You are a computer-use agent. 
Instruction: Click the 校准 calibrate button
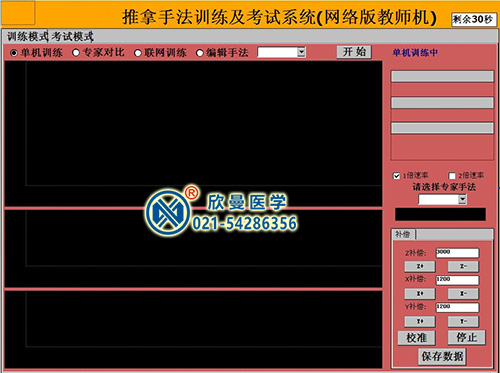(x=416, y=338)
